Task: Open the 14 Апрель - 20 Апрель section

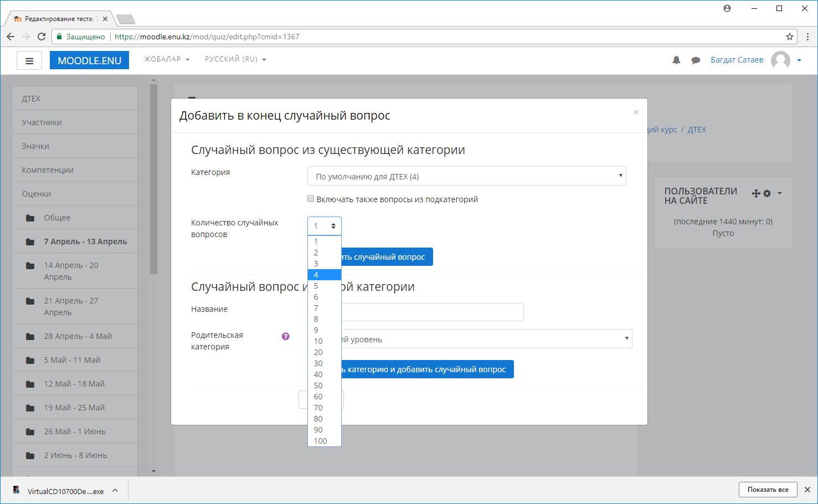Action: [x=75, y=271]
